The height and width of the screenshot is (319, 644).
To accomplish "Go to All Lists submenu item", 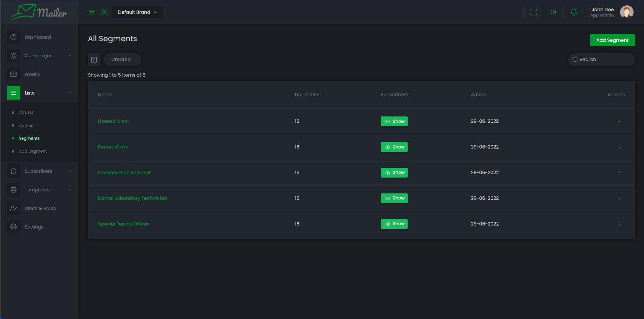I will 26,112.
